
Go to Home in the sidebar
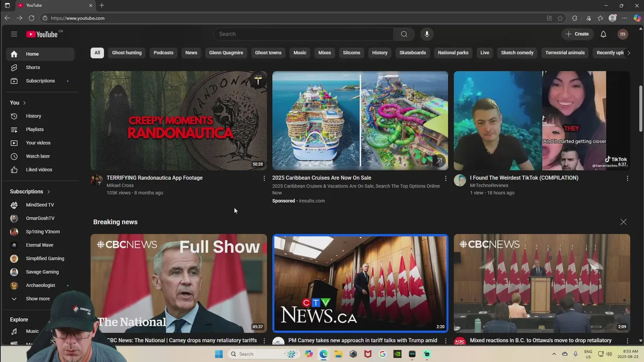(x=40, y=54)
